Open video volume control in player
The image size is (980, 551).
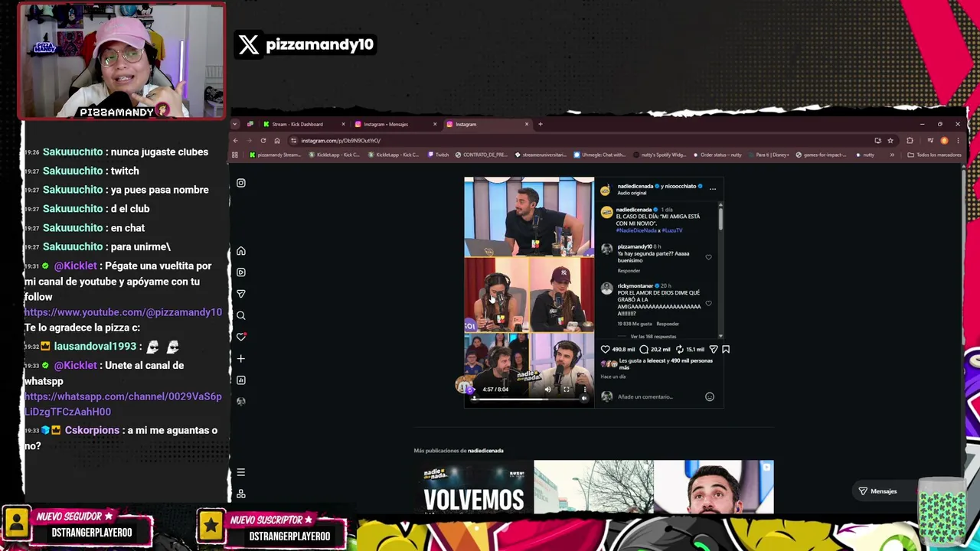pyautogui.click(x=547, y=390)
